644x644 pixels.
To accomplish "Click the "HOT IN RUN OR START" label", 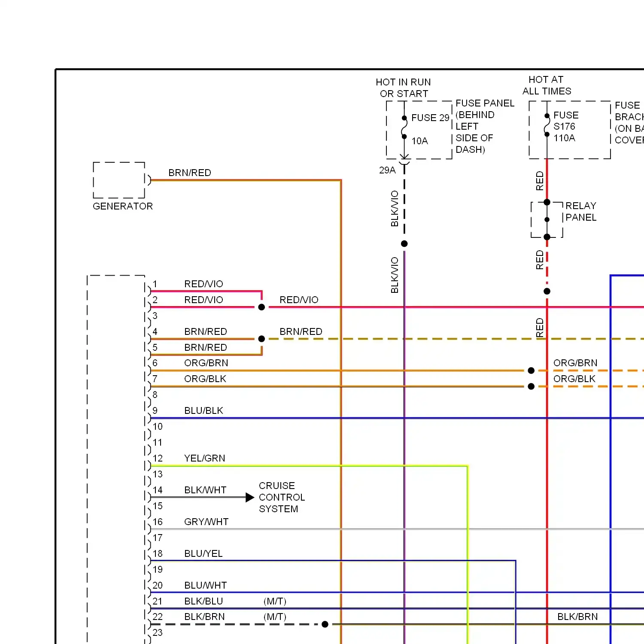I will pyautogui.click(x=404, y=88).
